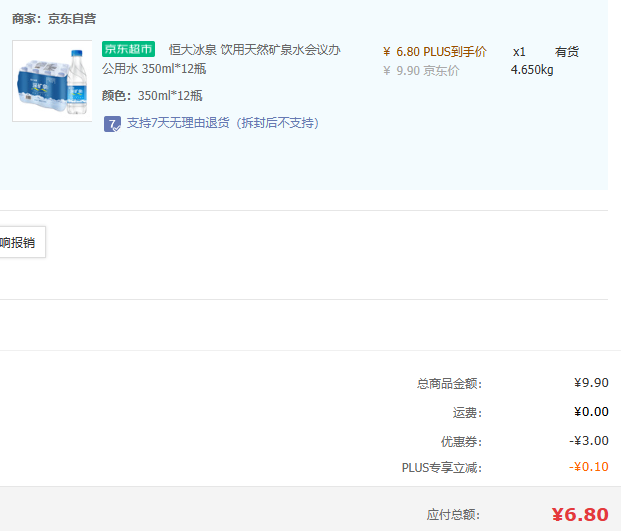
Task: Click the 7-day return policy icon
Action: tap(112, 124)
